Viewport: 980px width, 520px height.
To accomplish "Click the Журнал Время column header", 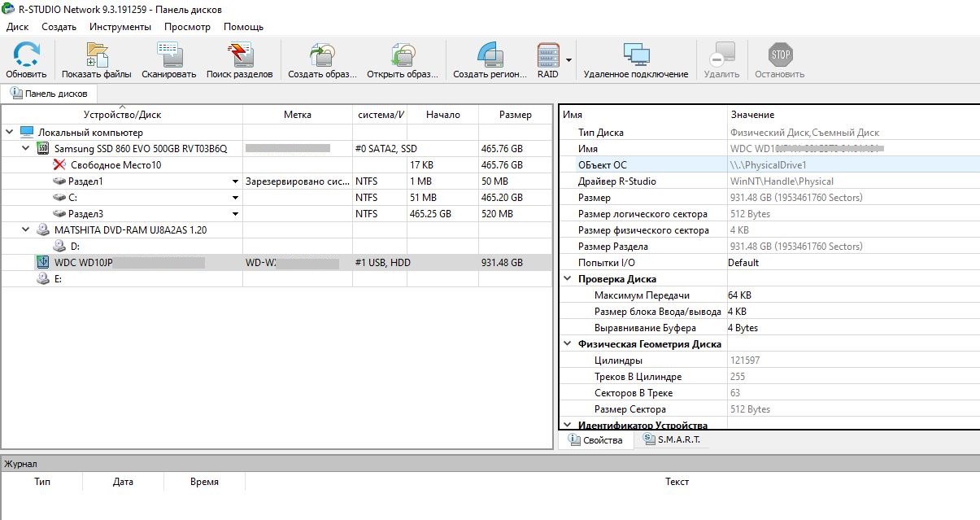I will pyautogui.click(x=204, y=482).
